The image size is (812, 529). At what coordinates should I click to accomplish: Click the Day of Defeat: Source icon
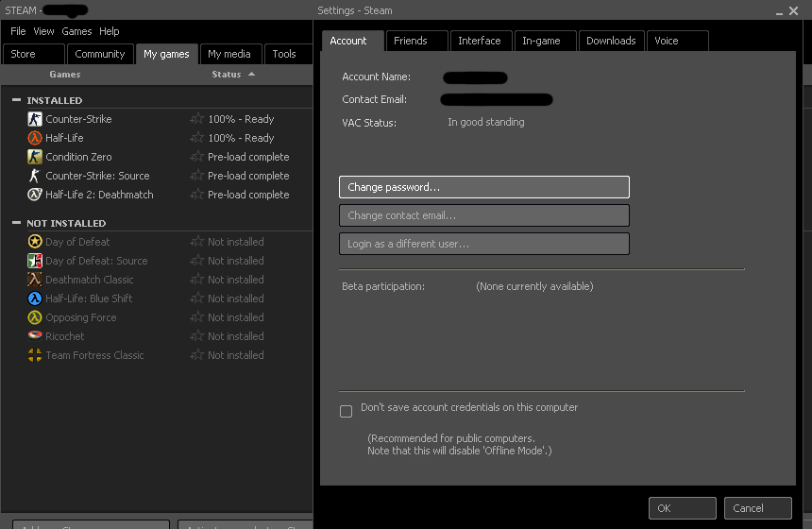35,261
